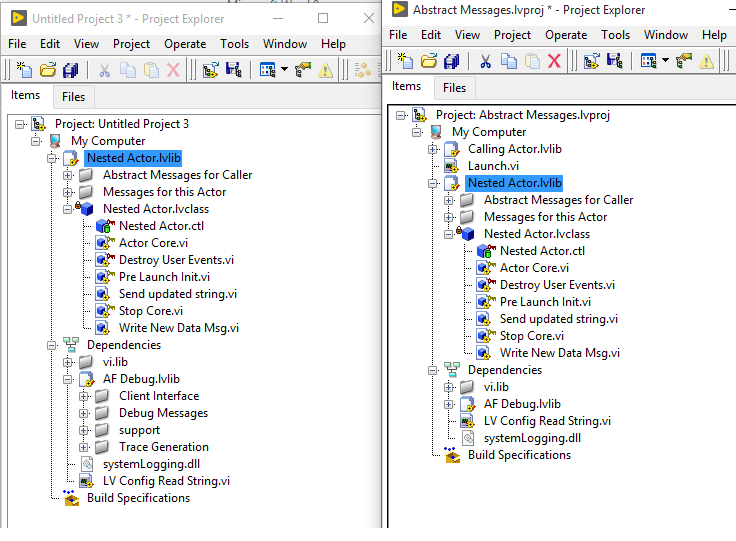This screenshot has width=736, height=541.
Task: Click Save All icon in Untitled Project 3 toolbar
Action: 71,70
